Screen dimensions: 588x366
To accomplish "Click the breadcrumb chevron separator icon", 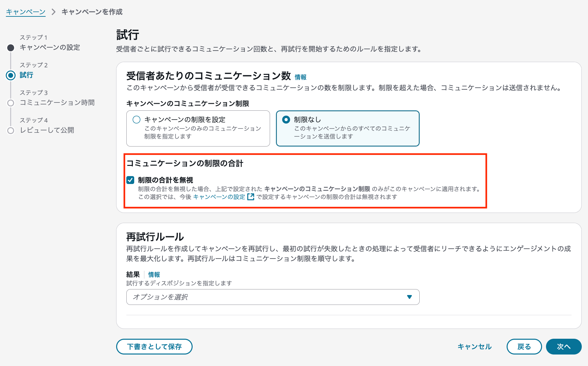I will click(53, 12).
